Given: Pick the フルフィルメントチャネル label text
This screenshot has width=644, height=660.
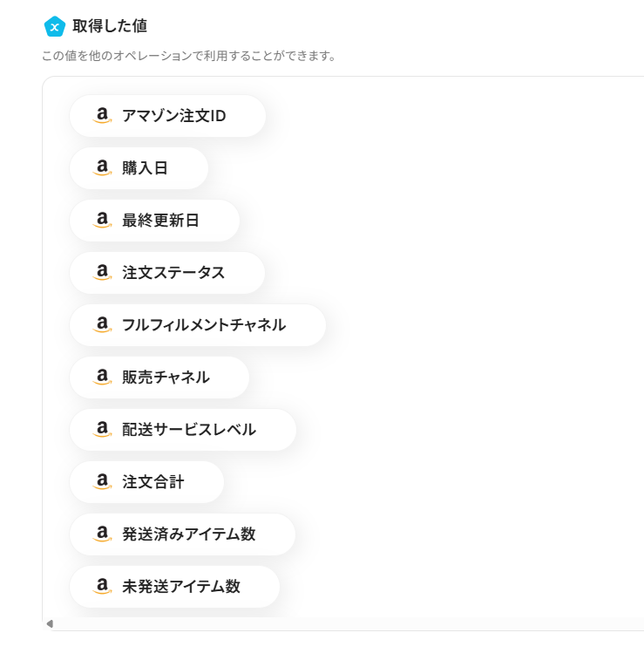Looking at the screenshot, I should click(x=204, y=325).
